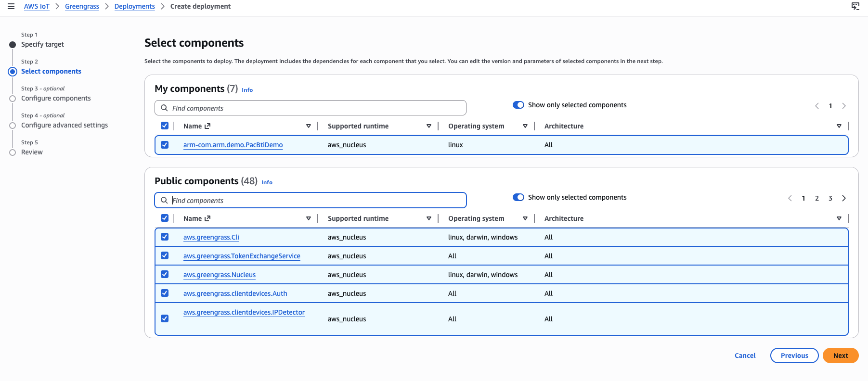Open external link icon beside Public components Name
868x381 pixels.
tap(207, 218)
